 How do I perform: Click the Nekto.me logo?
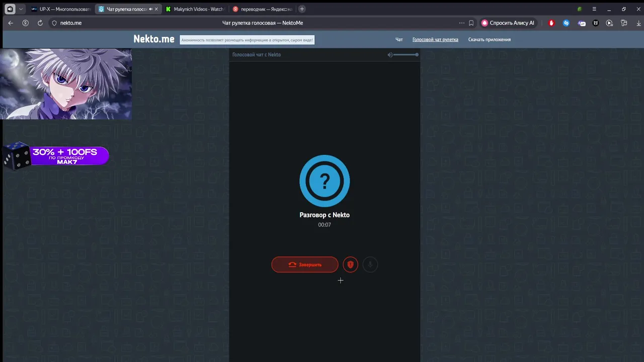[154, 39]
